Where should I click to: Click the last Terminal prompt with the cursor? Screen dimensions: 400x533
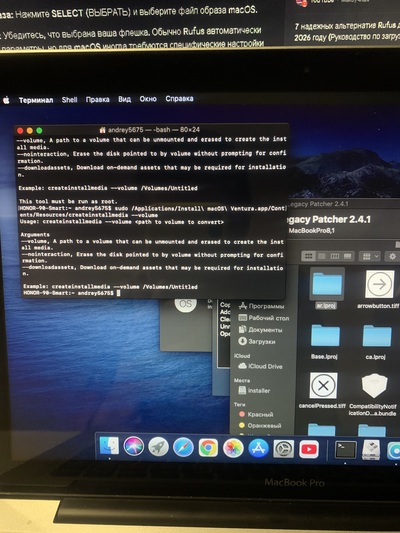tap(72, 293)
